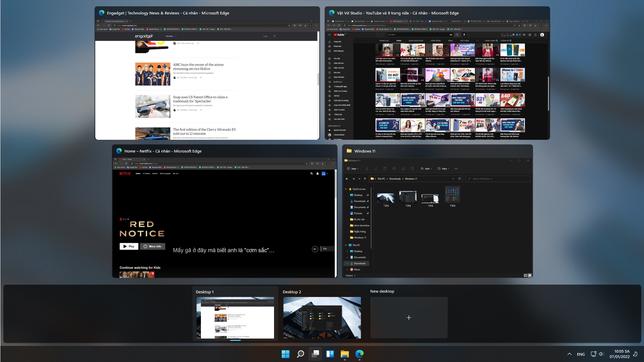The image size is (644, 362).
Task: Click the moon focus-assist icon in tray
Action: (x=635, y=354)
